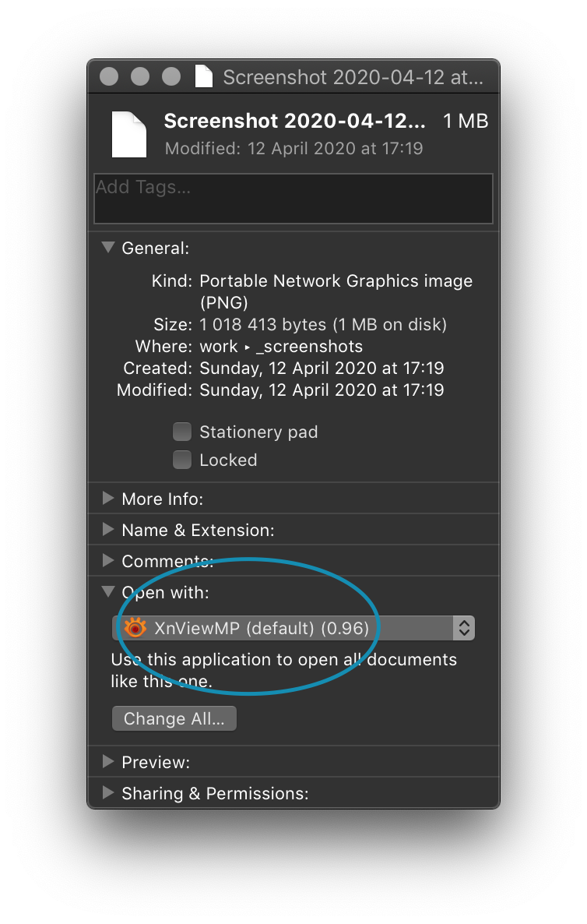Click the dropdown stepper arrows for Open with
Viewport: 587px width, 924px height.
tap(464, 628)
